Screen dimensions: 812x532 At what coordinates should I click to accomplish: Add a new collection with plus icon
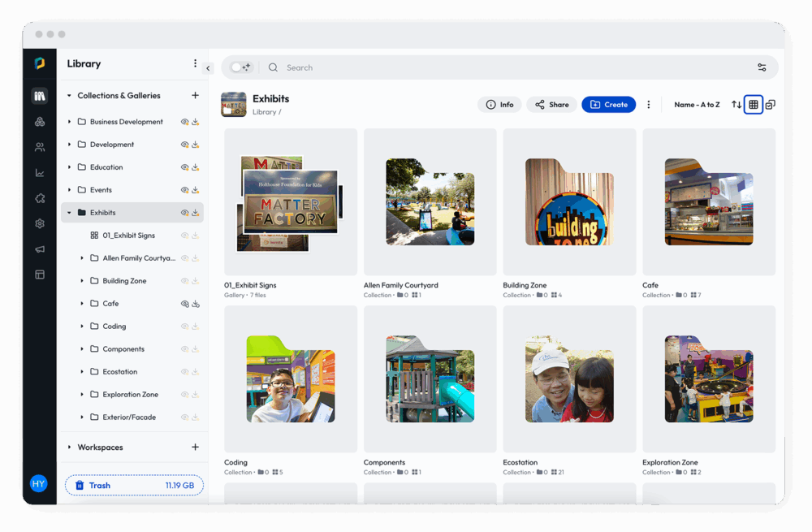pyautogui.click(x=195, y=96)
